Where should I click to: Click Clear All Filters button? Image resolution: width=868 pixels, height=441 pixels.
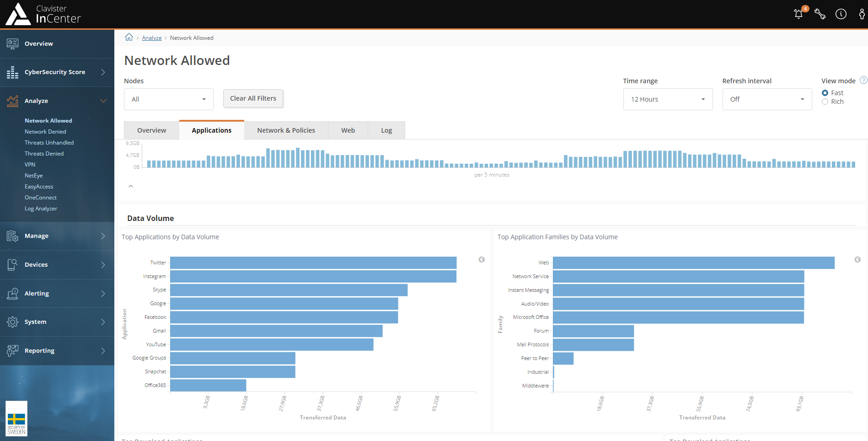(x=253, y=98)
